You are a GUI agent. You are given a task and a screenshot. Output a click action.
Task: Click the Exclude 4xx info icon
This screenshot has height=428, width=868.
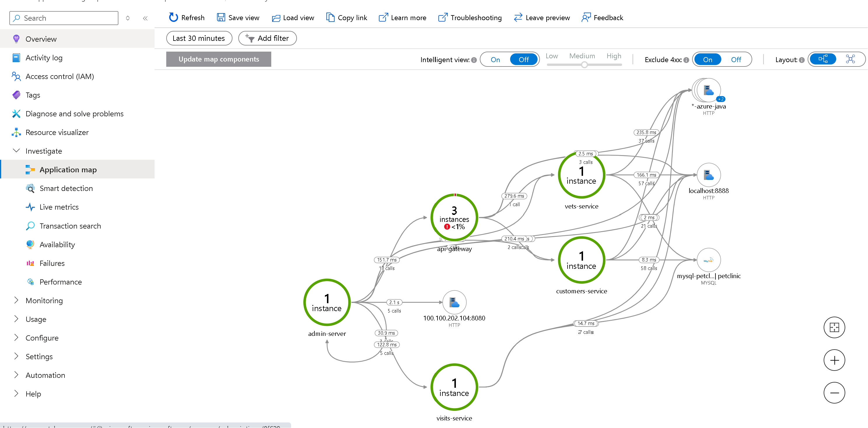686,60
